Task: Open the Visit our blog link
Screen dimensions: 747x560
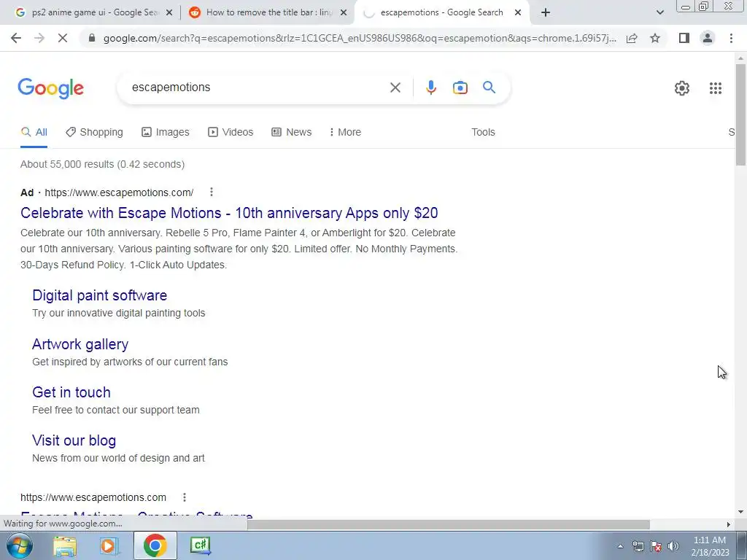Action: 74,440
